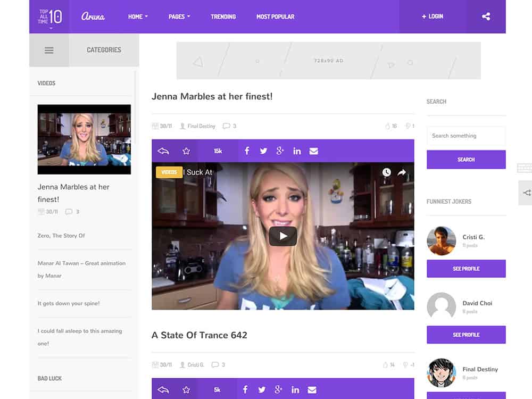Open the Trending page
Screen dimensions: 532x399
click(x=223, y=16)
